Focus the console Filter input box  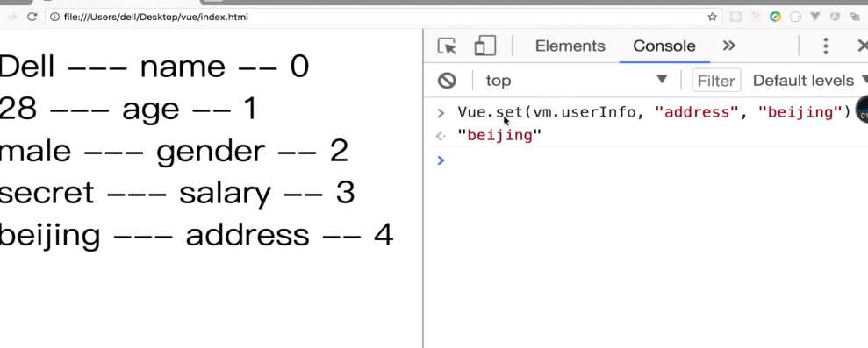(x=716, y=81)
